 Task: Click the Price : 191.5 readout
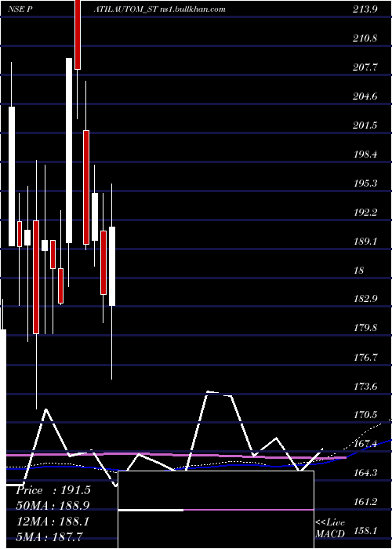click(53, 490)
